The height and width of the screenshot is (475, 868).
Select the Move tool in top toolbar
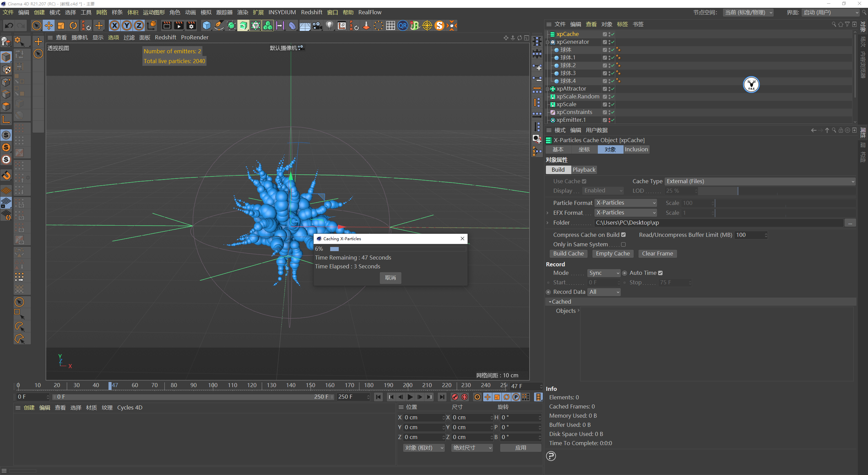(x=49, y=25)
